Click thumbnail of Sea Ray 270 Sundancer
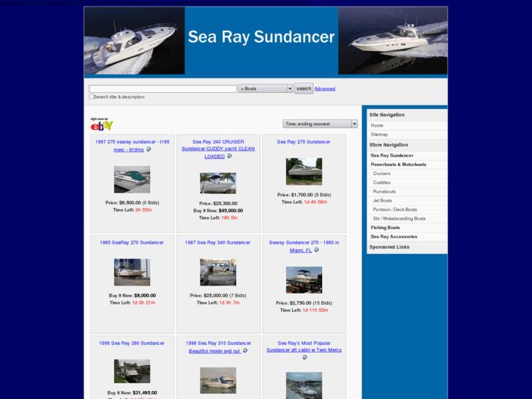Image resolution: width=532 pixels, height=399 pixels. point(304,171)
